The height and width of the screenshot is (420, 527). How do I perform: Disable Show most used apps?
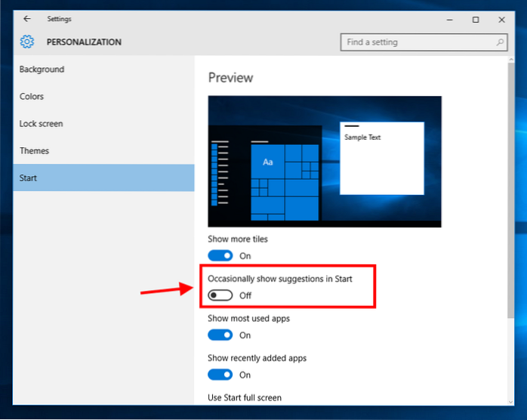(x=220, y=335)
